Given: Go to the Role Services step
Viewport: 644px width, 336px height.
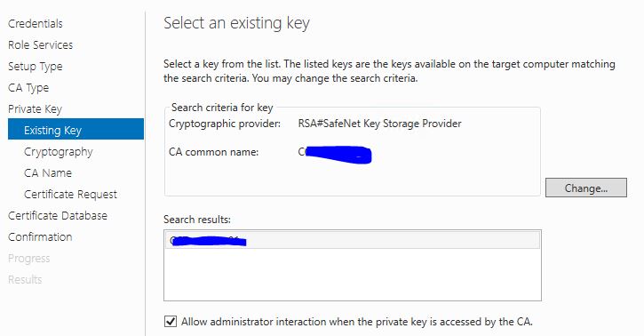Looking at the screenshot, I should 40,44.
